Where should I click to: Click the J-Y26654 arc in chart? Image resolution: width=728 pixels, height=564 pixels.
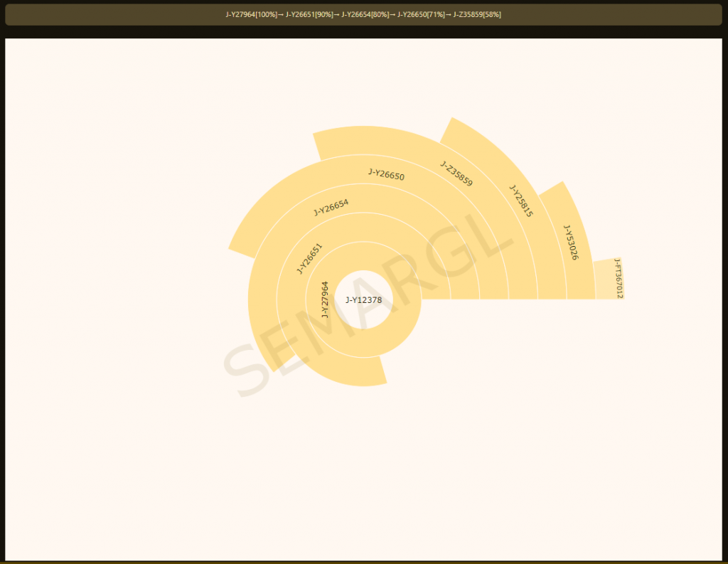click(331, 207)
